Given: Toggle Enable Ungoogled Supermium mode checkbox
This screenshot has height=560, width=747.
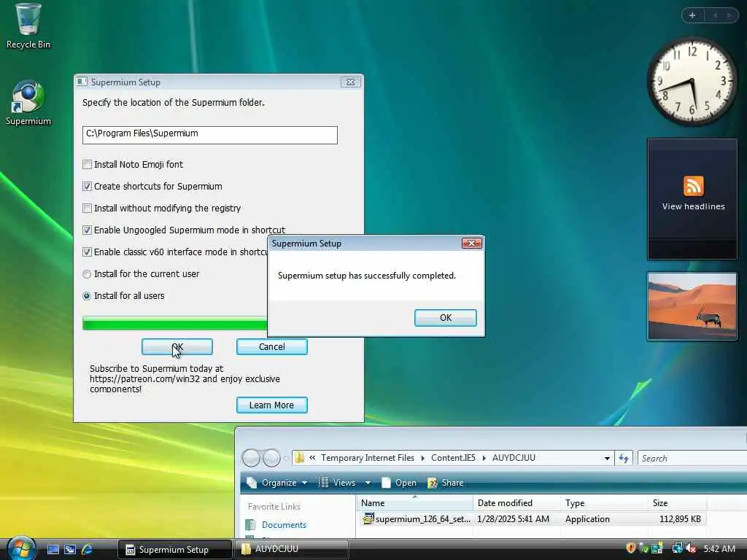Looking at the screenshot, I should [87, 230].
